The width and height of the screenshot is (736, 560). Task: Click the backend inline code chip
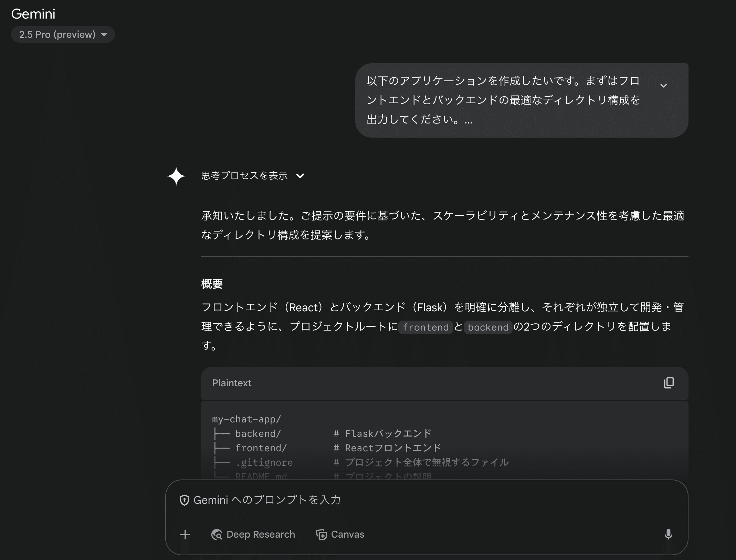[x=488, y=327]
